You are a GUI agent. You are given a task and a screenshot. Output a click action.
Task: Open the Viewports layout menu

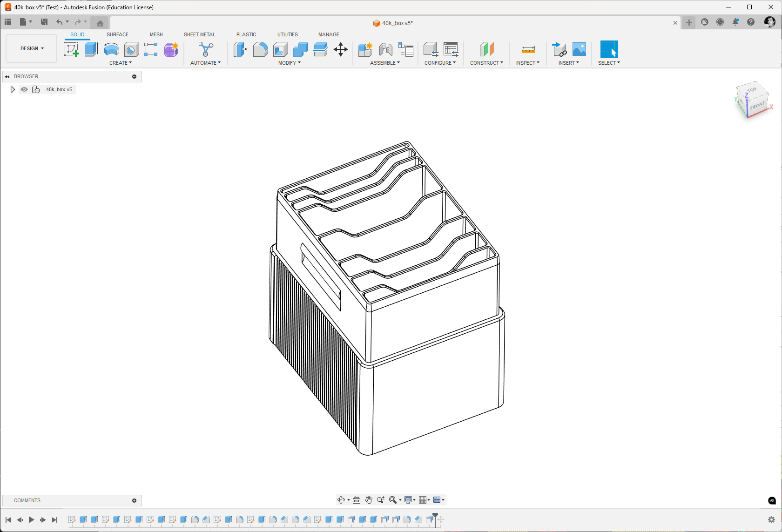click(438, 500)
